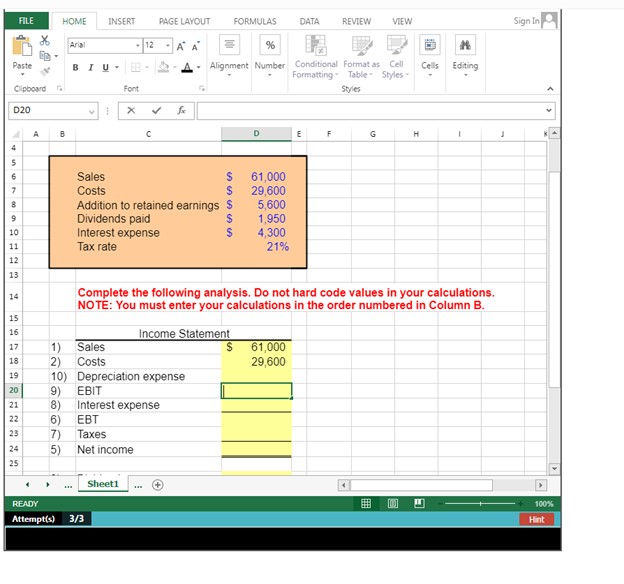Open Cell Styles gallery
The height and width of the screenshot is (584, 624).
(396, 57)
